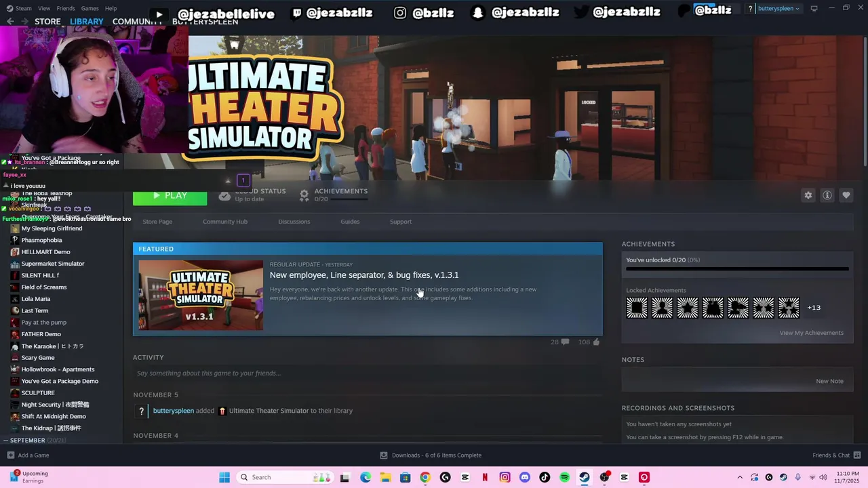This screenshot has height=488, width=868.
Task: Click the 'Say something about this game' field
Action: (x=368, y=373)
